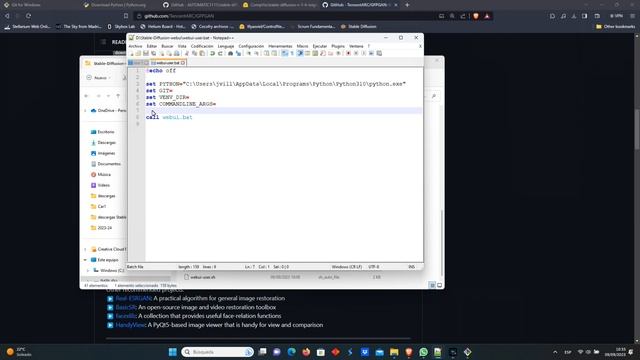This screenshot has height=360, width=640.
Task: Open Firefox from the taskbar
Action: [x=306, y=352]
